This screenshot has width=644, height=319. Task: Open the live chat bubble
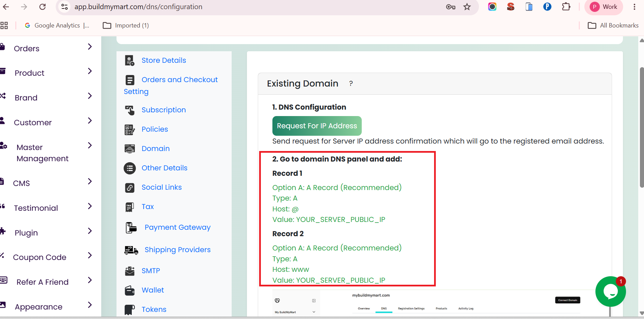[610, 292]
